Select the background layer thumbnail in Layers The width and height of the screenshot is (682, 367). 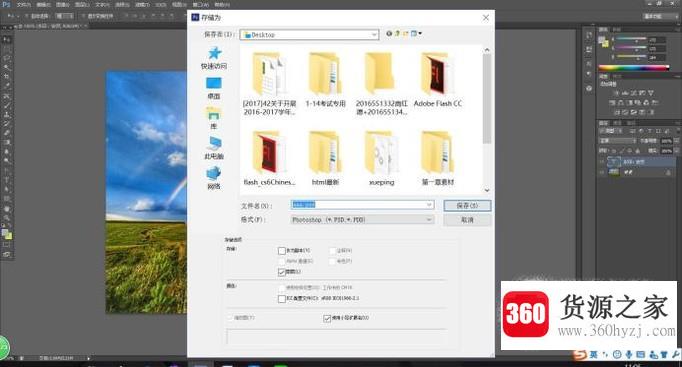613,172
